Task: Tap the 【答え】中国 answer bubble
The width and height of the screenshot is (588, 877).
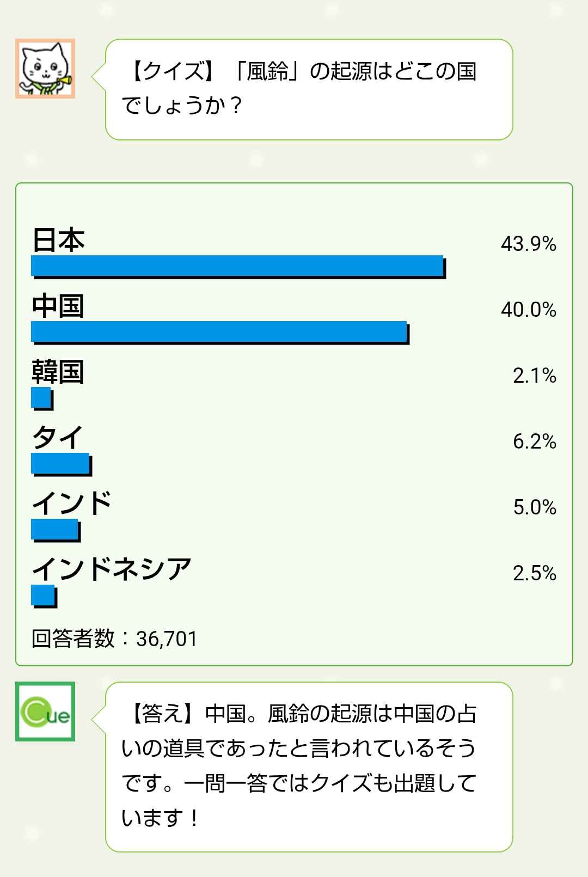Action: (309, 766)
